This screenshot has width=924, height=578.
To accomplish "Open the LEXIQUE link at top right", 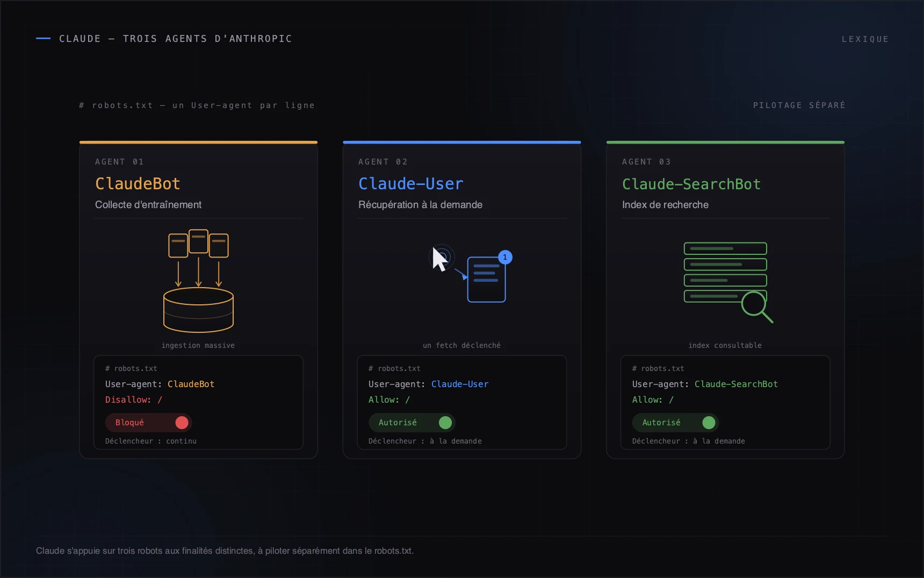I will coord(865,39).
